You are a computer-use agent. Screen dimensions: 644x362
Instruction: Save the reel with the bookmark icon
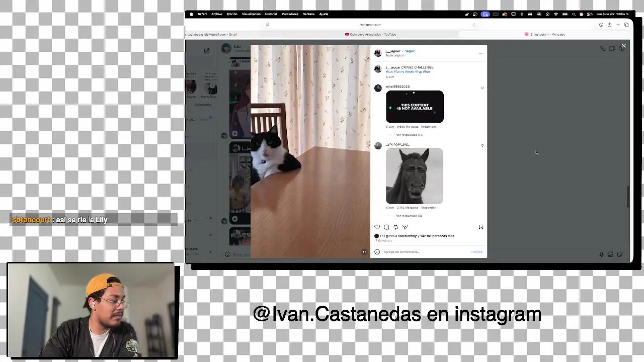pyautogui.click(x=481, y=227)
